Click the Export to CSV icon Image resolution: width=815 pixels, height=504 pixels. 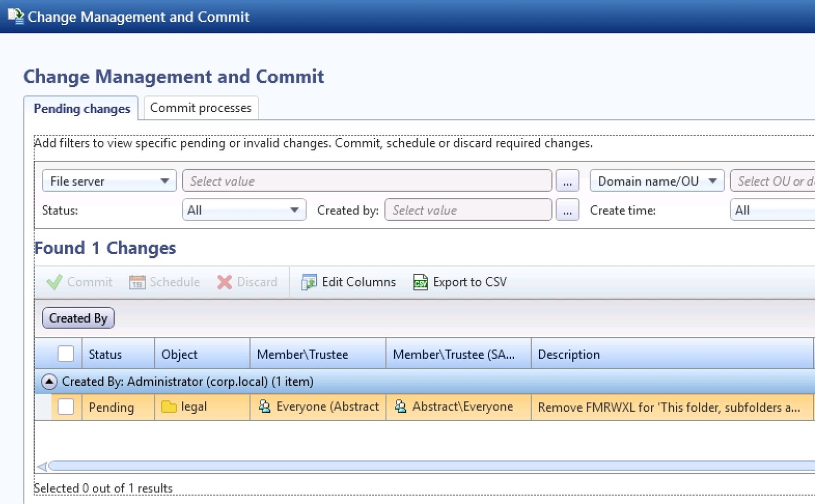point(420,282)
